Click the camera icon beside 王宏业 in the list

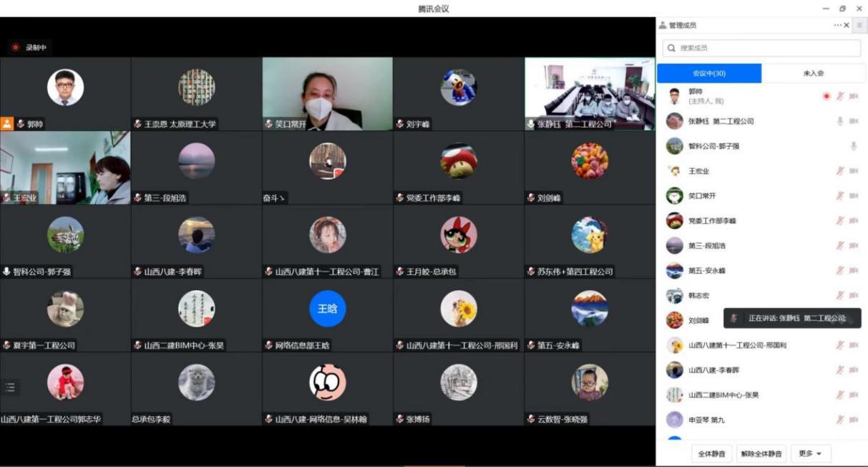pos(853,171)
